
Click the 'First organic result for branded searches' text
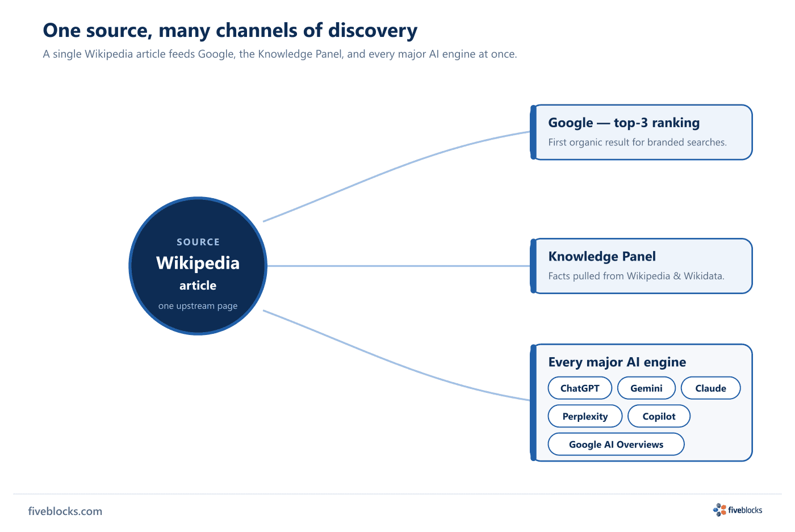[637, 143]
